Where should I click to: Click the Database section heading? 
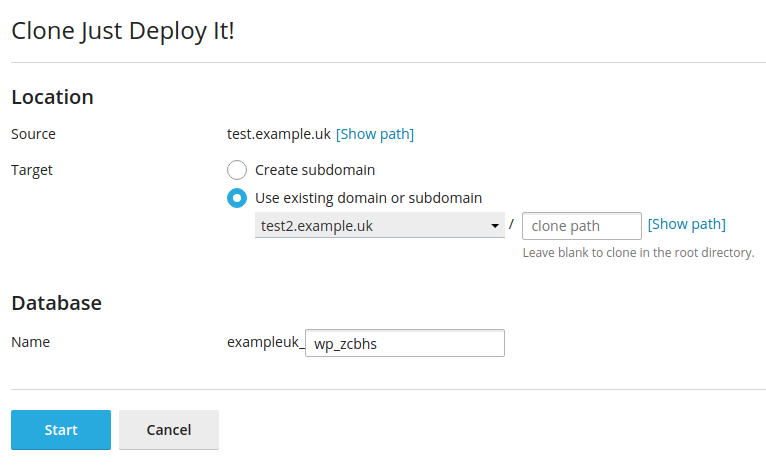[x=57, y=303]
